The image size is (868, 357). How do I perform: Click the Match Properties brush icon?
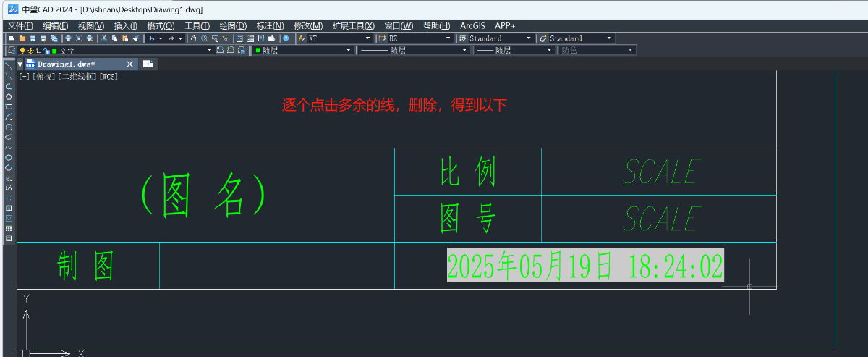pos(135,38)
